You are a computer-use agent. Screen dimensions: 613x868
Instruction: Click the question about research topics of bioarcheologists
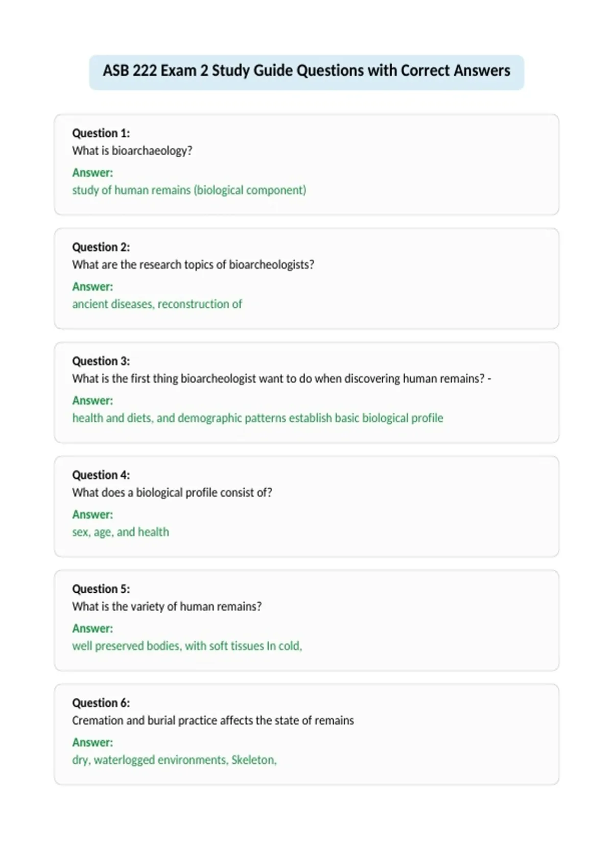pyautogui.click(x=193, y=264)
